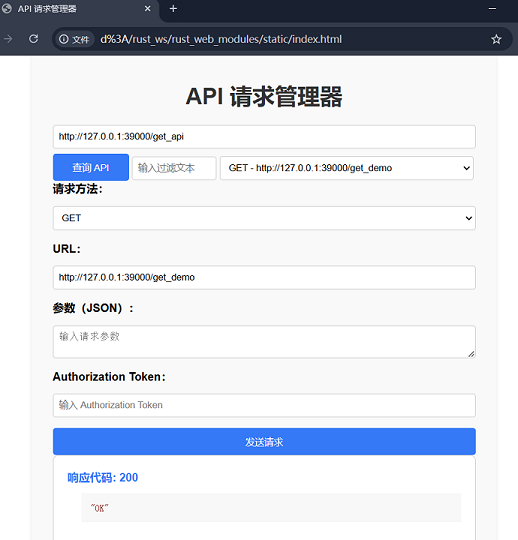518x540 pixels.
Task: Focus the browser address bar URL
Action: (x=221, y=39)
